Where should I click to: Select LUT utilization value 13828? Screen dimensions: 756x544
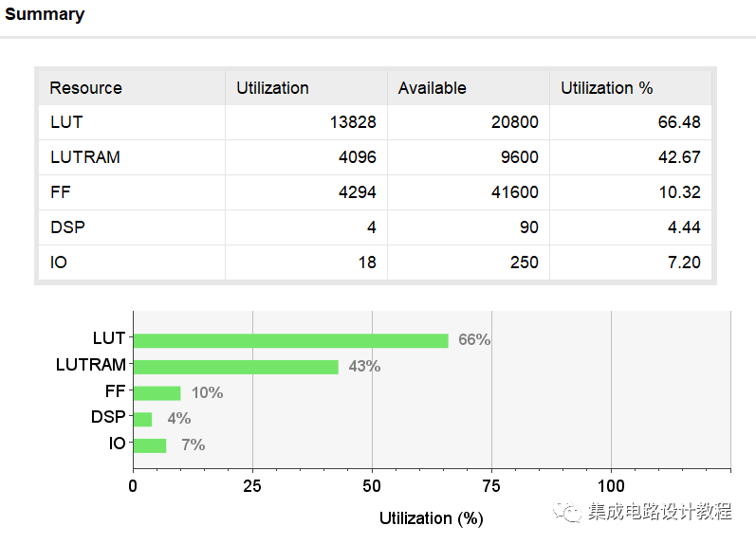353,122
